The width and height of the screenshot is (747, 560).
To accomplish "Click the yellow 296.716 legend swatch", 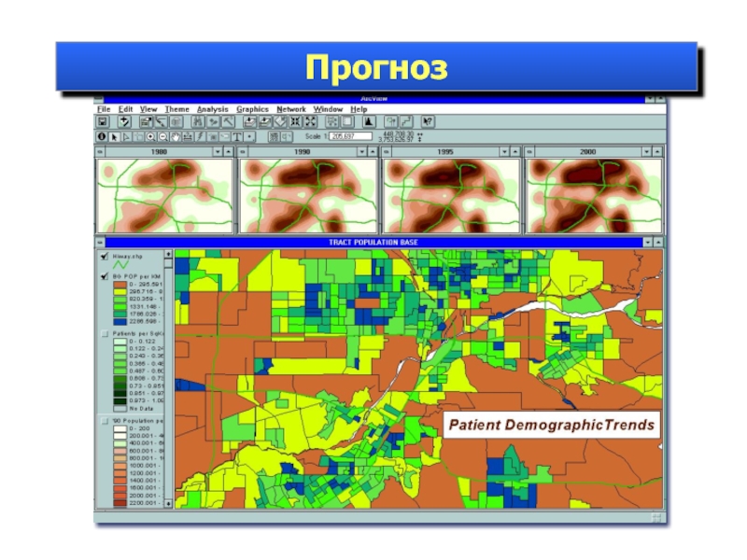I will click(120, 291).
